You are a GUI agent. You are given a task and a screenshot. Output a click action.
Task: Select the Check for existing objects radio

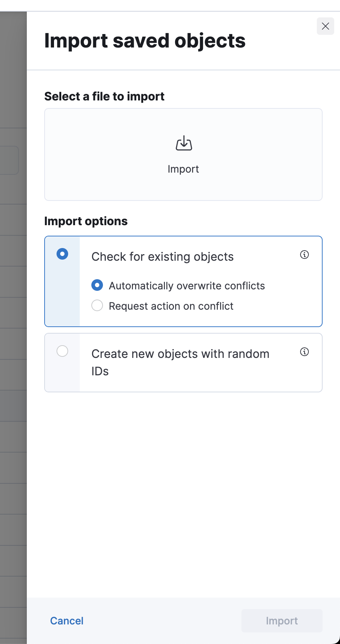tap(62, 254)
